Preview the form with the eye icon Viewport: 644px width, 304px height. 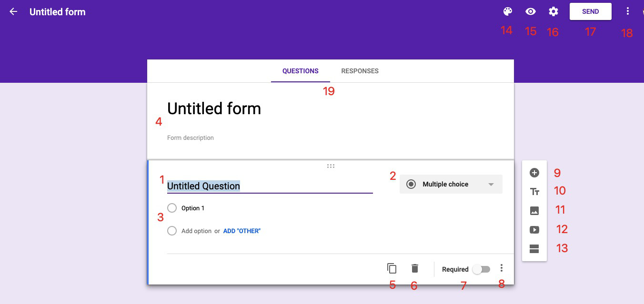pyautogui.click(x=530, y=11)
